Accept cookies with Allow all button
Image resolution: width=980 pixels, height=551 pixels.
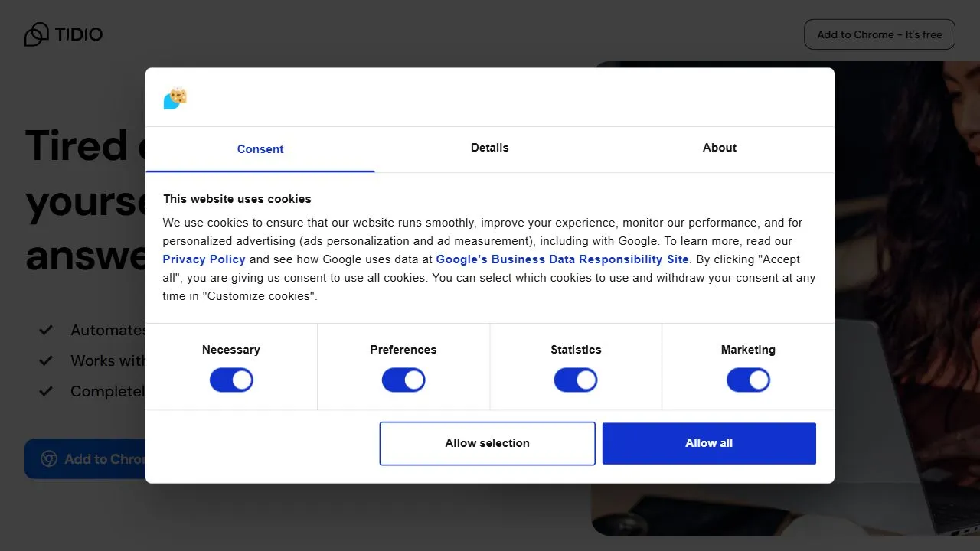pyautogui.click(x=709, y=443)
